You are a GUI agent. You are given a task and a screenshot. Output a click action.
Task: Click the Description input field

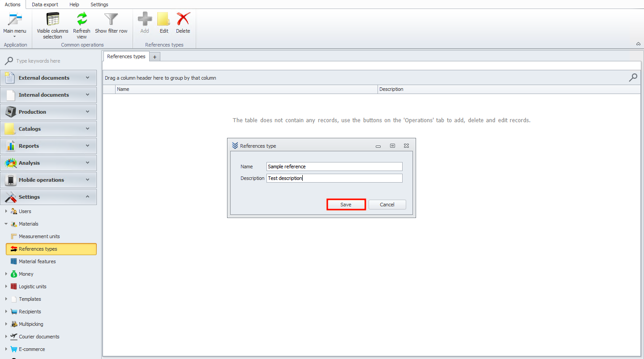(x=334, y=178)
